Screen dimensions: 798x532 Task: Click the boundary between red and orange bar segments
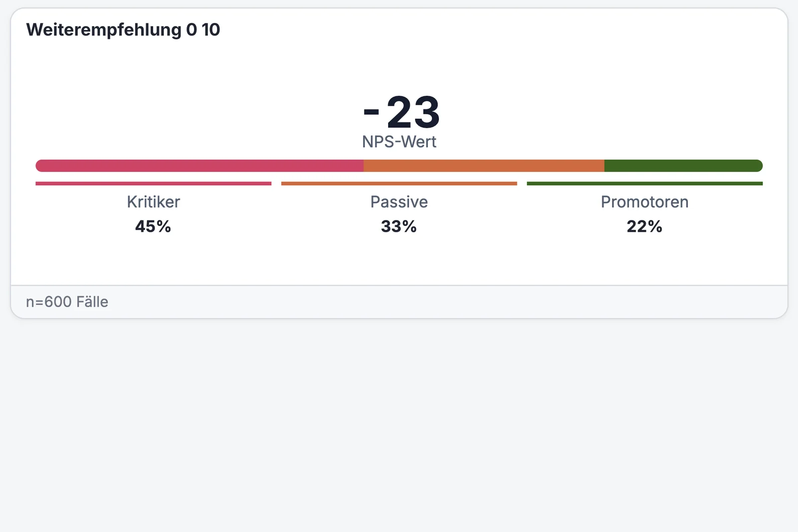[364, 166]
